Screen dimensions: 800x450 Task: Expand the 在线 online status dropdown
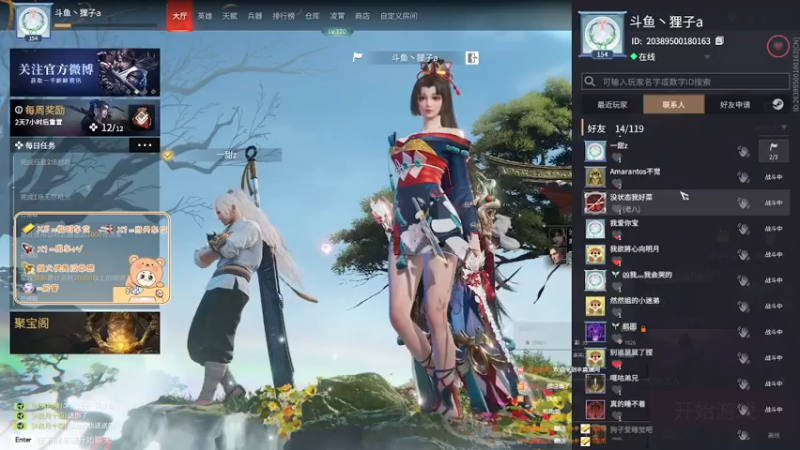coord(707,57)
